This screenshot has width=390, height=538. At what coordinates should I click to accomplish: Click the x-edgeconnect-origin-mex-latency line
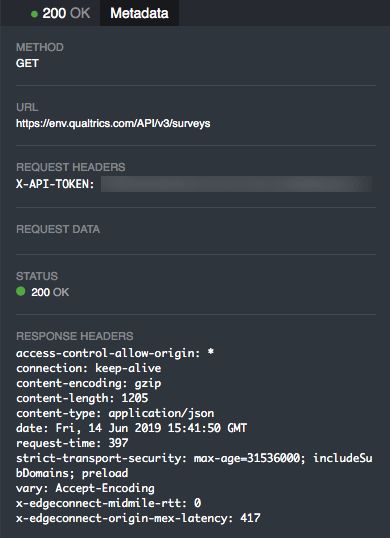pyautogui.click(x=138, y=518)
